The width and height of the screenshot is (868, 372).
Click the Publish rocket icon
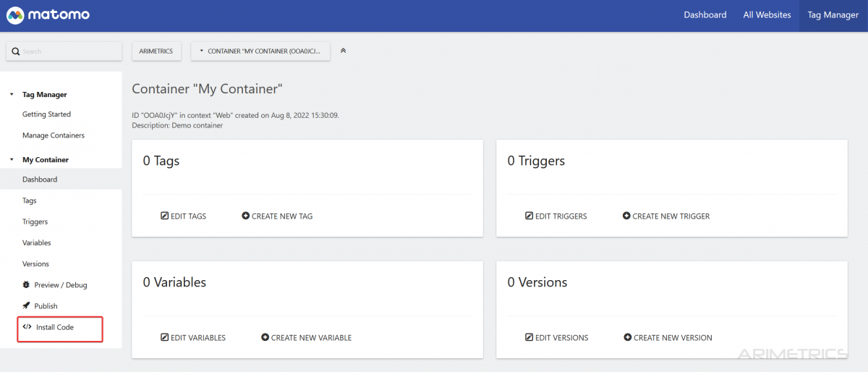tap(27, 306)
